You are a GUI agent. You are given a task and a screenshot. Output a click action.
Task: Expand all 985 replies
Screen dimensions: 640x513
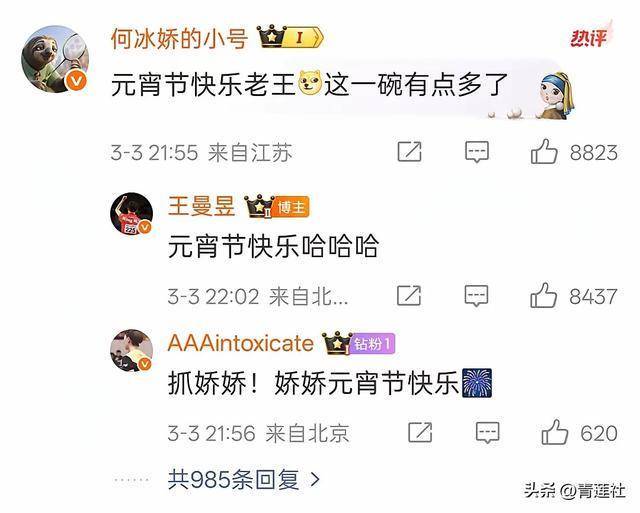coord(244,480)
